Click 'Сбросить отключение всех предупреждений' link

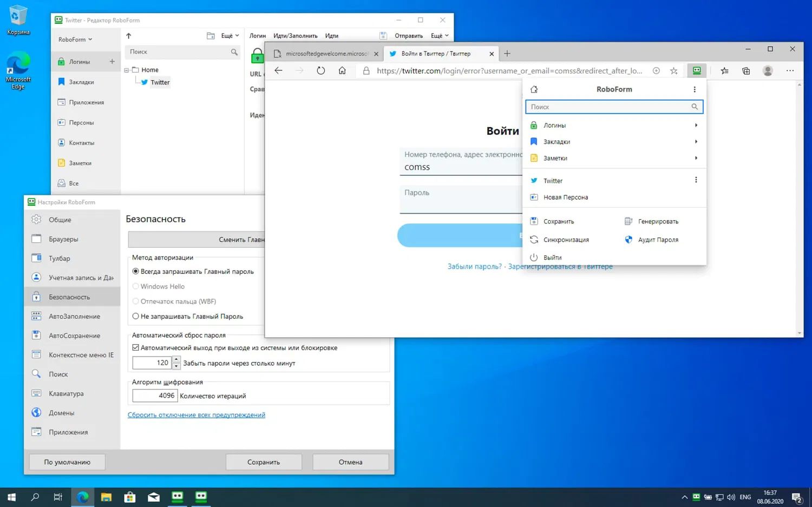pos(197,415)
